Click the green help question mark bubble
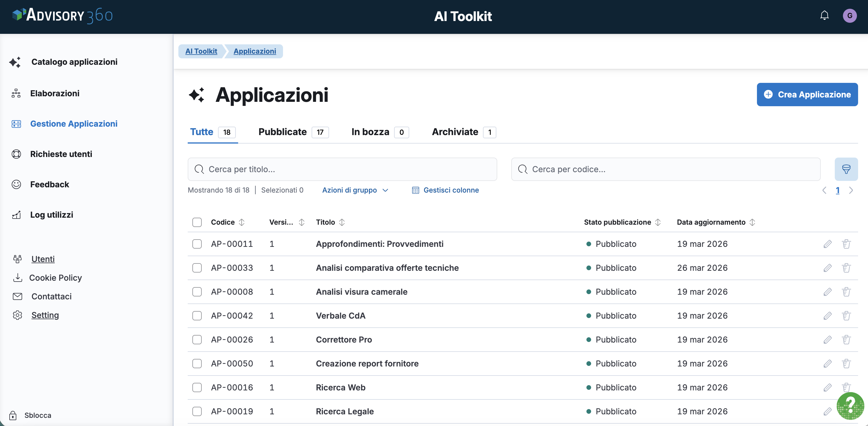868x426 pixels. 850,406
